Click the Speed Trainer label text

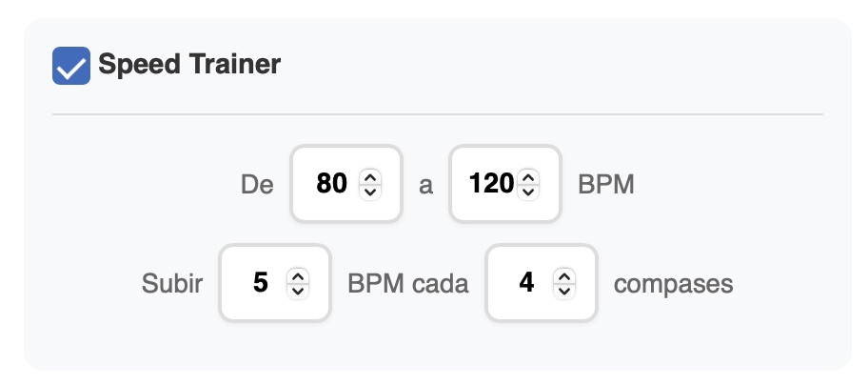[189, 65]
